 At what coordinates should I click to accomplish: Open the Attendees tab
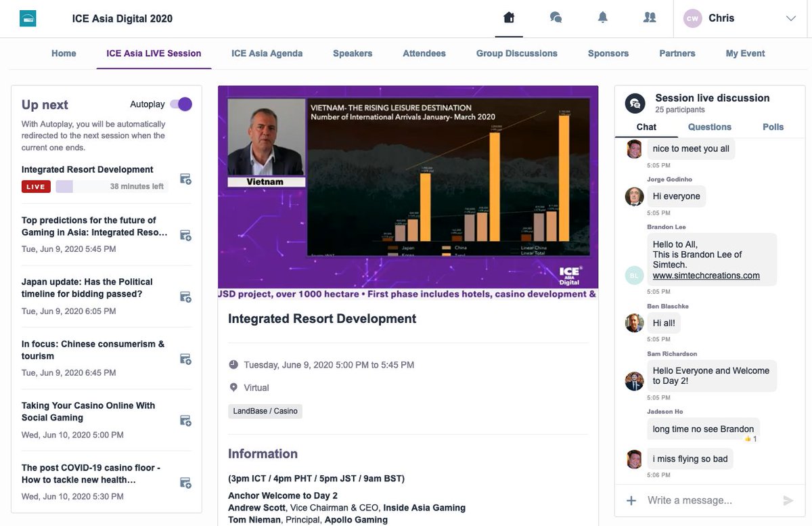click(x=424, y=53)
